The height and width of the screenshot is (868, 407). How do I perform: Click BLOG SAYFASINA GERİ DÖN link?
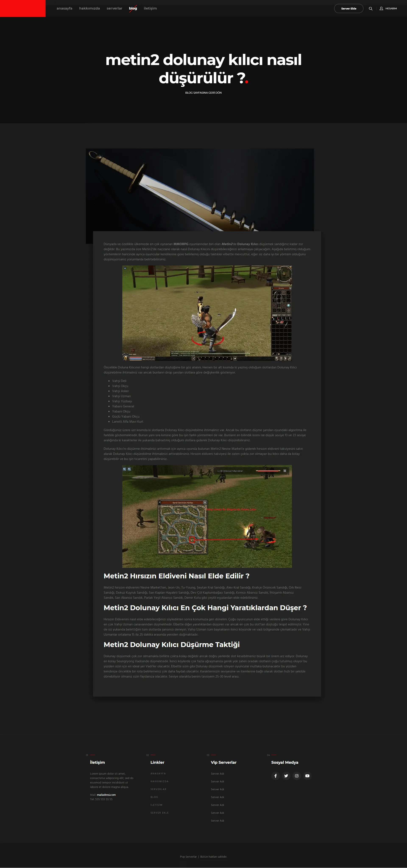point(203,93)
